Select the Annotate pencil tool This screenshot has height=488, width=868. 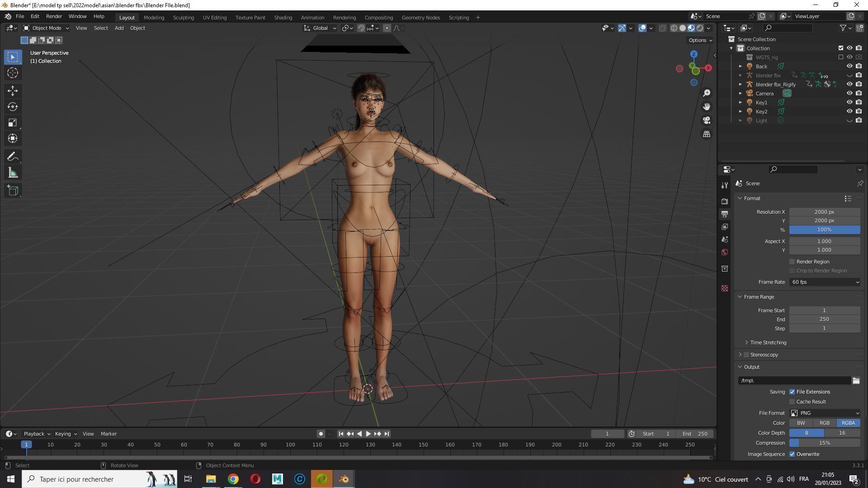point(13,157)
